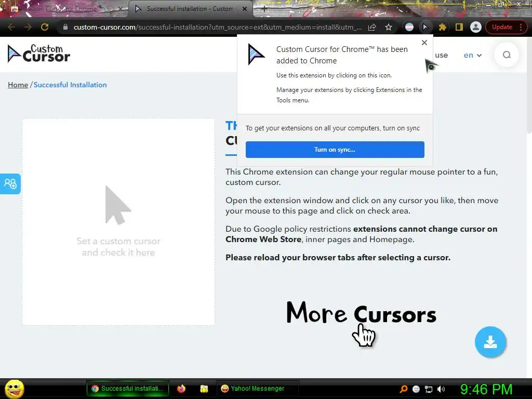532x399 pixels.
Task: Close the extension-added popup
Action: [x=424, y=43]
